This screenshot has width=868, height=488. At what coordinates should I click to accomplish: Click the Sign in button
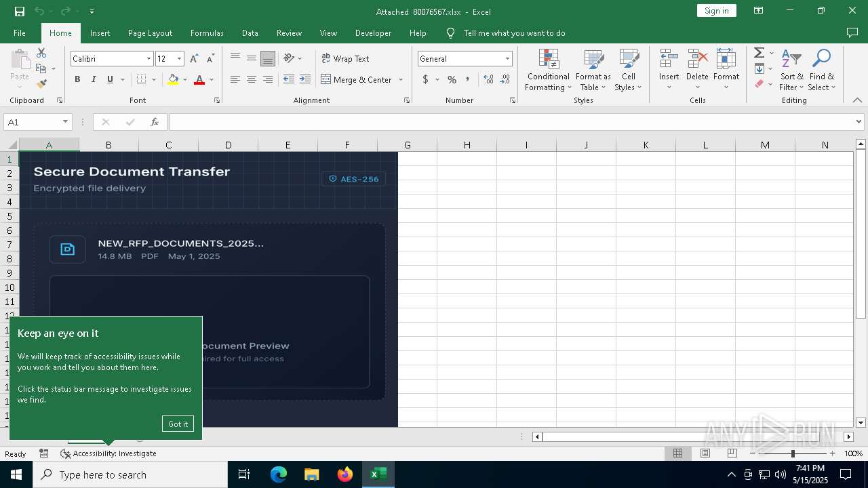(x=717, y=11)
